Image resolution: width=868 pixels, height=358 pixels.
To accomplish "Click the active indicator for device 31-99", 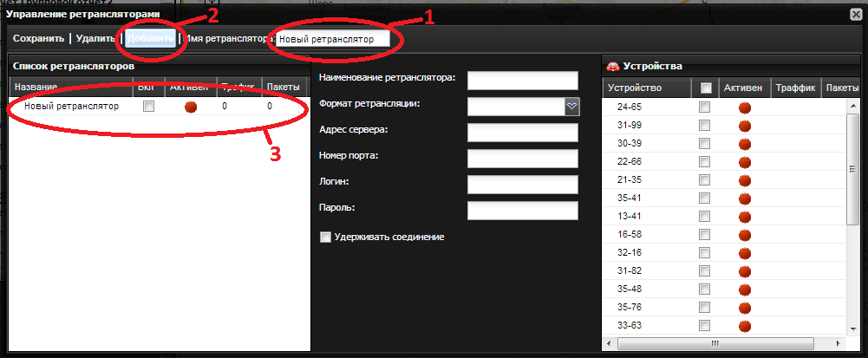I will tap(744, 126).
